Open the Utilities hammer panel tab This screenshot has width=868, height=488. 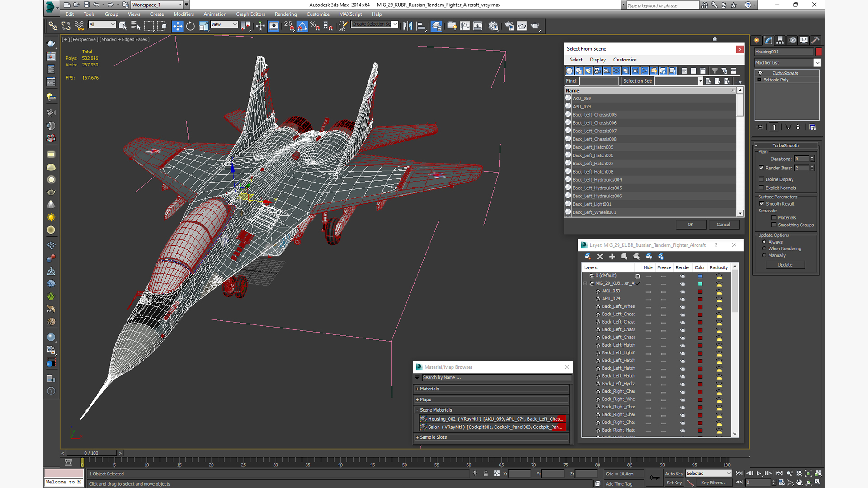pos(816,40)
